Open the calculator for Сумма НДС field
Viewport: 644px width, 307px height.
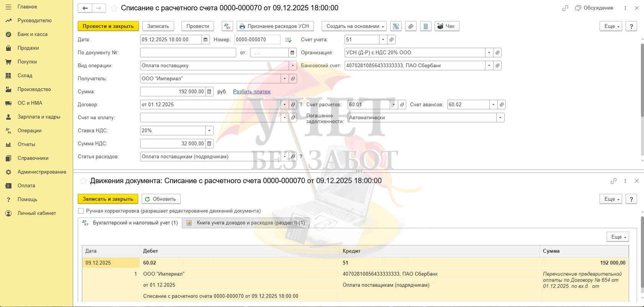pyautogui.click(x=209, y=143)
